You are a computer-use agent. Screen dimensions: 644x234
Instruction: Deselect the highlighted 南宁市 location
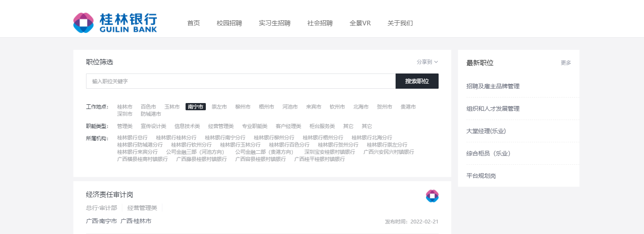[196, 107]
